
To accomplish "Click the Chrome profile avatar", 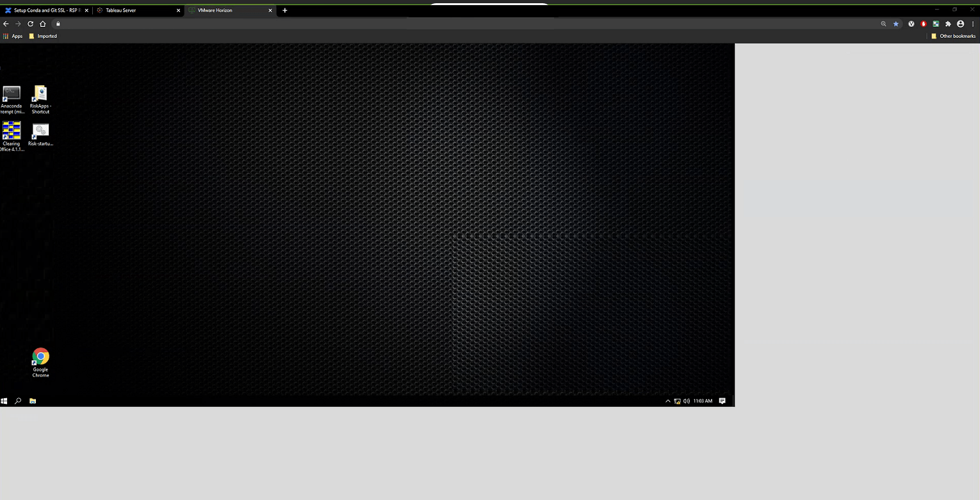I will 960,24.
